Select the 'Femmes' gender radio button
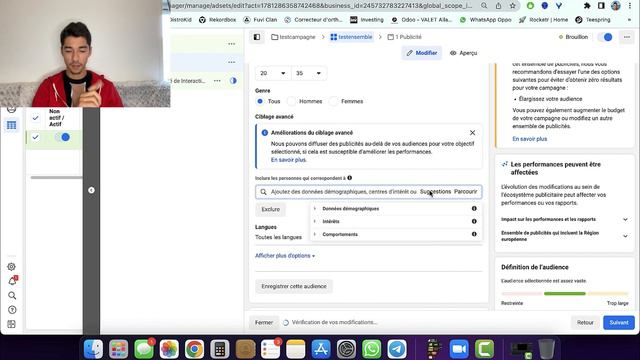The width and height of the screenshot is (640, 360). pyautogui.click(x=333, y=101)
